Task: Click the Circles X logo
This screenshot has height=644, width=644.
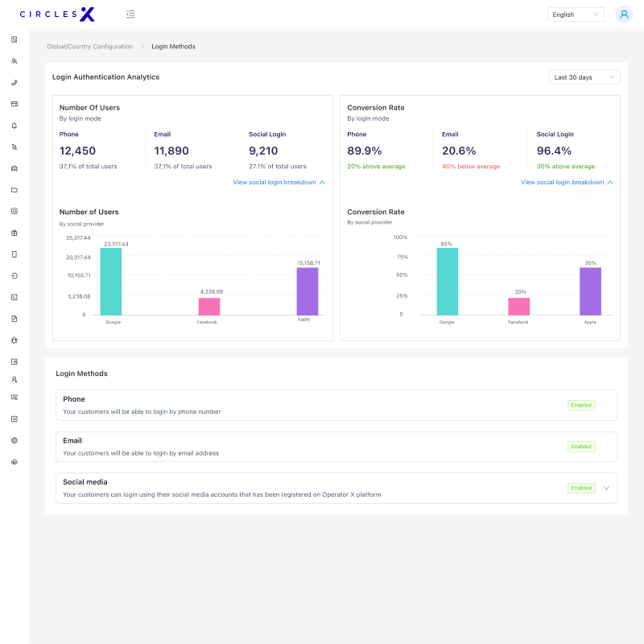Action: point(57,14)
